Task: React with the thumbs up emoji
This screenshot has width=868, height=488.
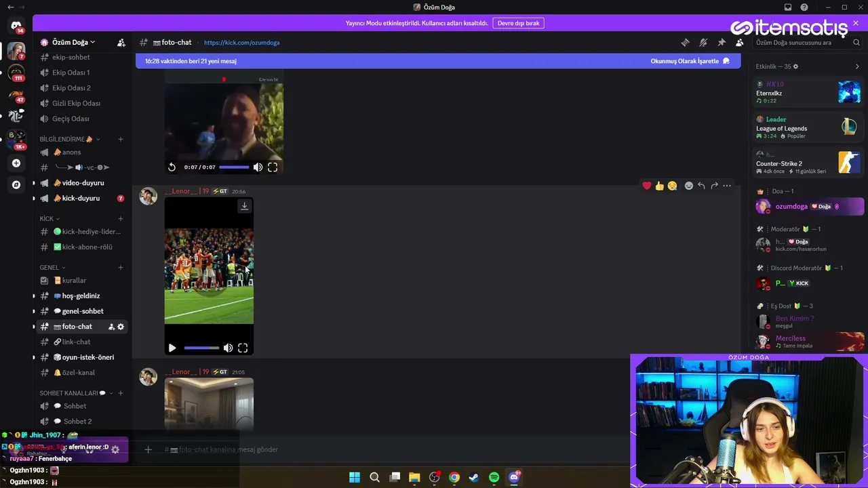Action: click(659, 186)
